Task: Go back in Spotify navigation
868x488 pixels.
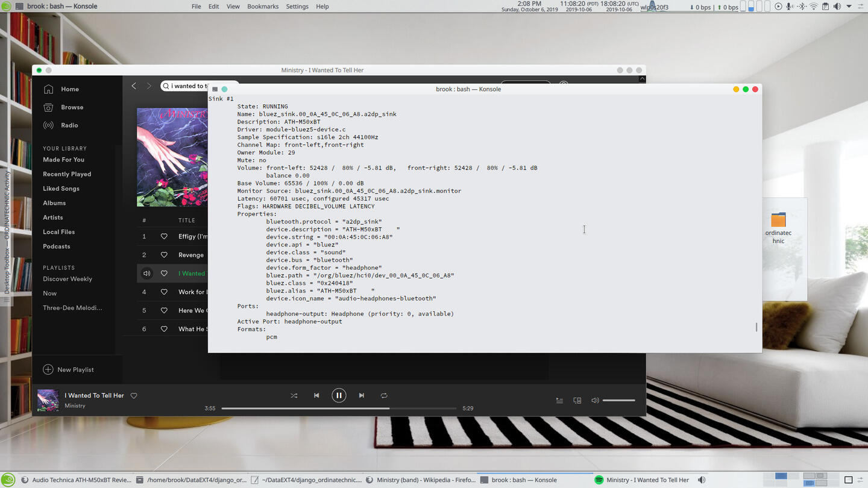Action: pos(134,86)
